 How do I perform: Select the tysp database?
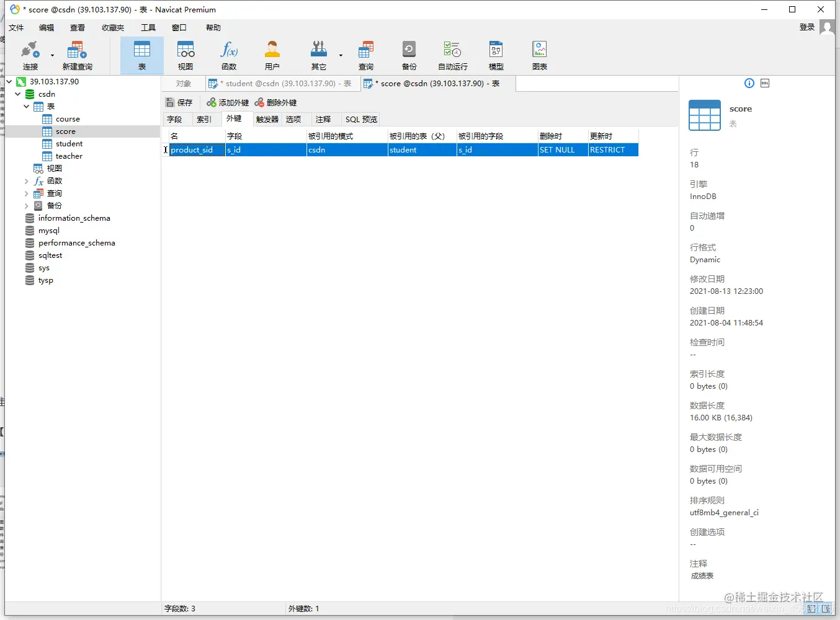point(45,280)
